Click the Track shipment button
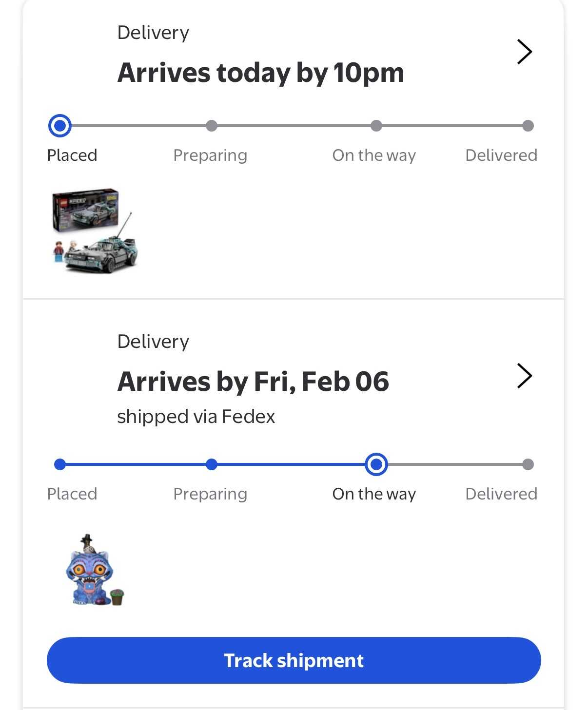Viewport: 588px width, 710px height. [294, 660]
